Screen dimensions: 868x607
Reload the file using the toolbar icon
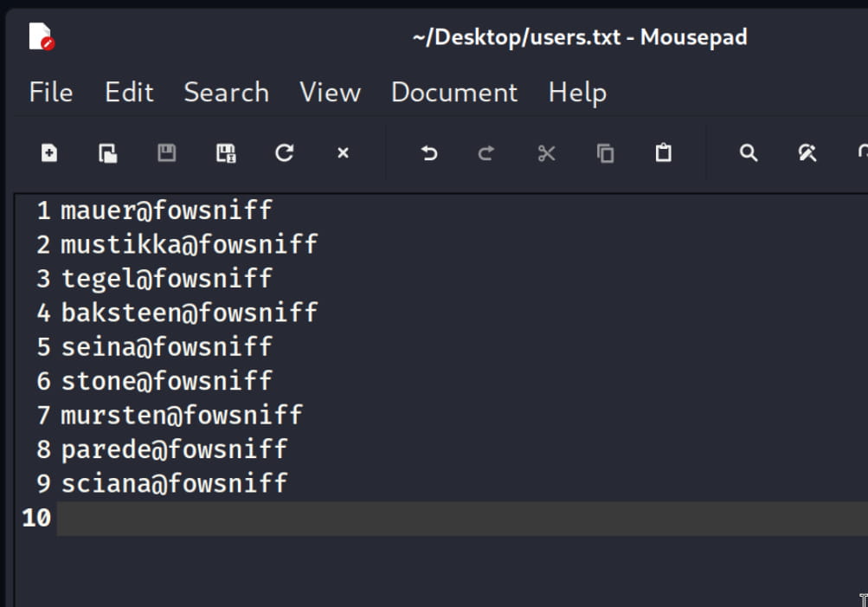(x=284, y=153)
